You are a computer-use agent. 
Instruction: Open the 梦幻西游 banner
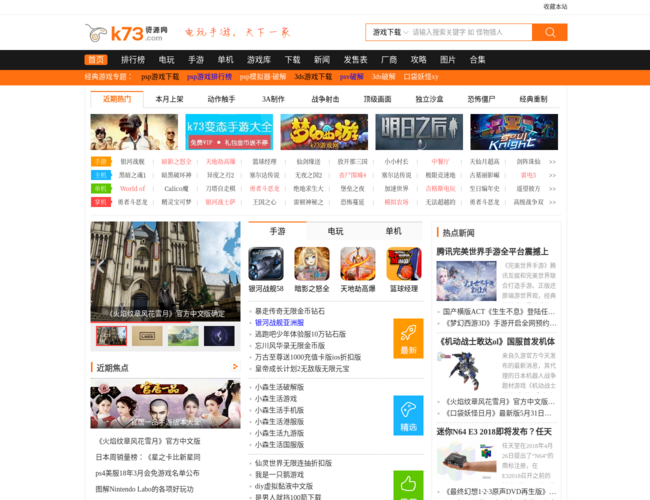tap(324, 132)
